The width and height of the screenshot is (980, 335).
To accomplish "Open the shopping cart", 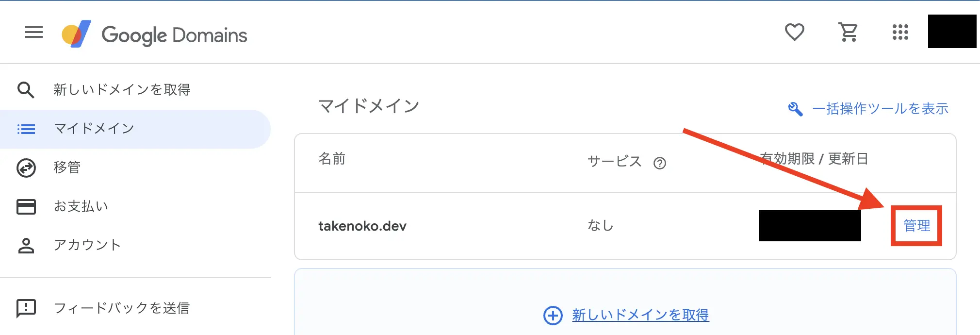I will [x=848, y=32].
